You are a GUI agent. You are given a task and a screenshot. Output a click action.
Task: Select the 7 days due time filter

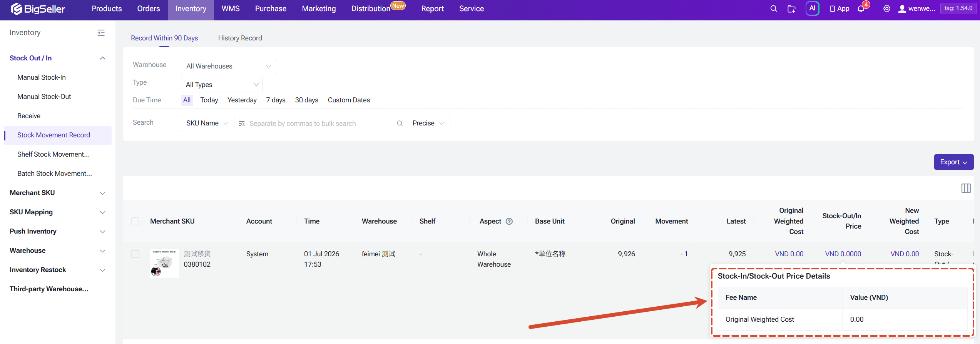276,100
